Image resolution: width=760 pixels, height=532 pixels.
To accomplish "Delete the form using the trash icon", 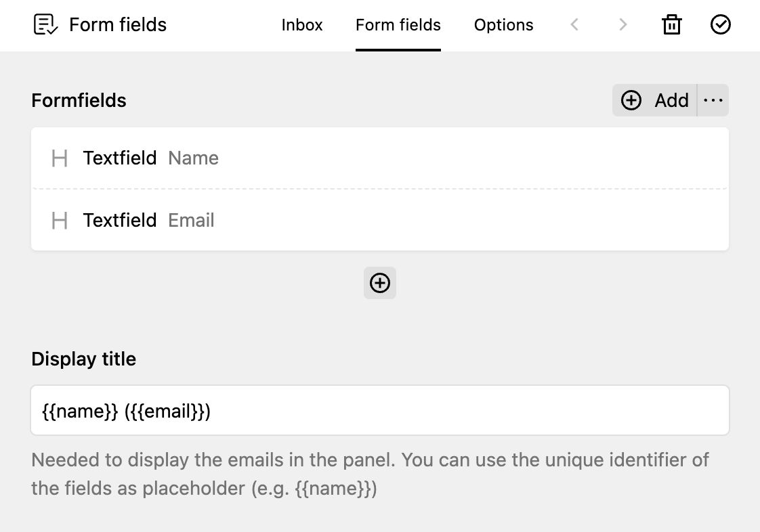I will (671, 24).
